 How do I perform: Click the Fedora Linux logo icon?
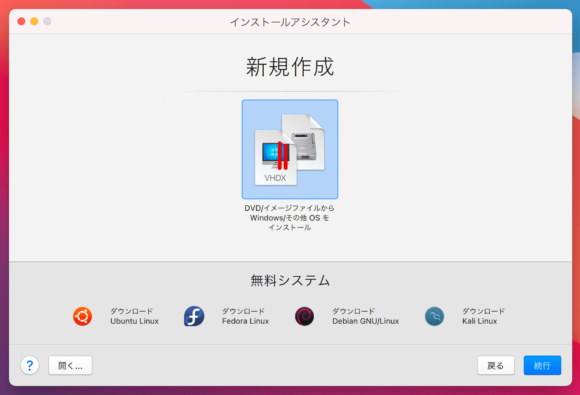(194, 316)
